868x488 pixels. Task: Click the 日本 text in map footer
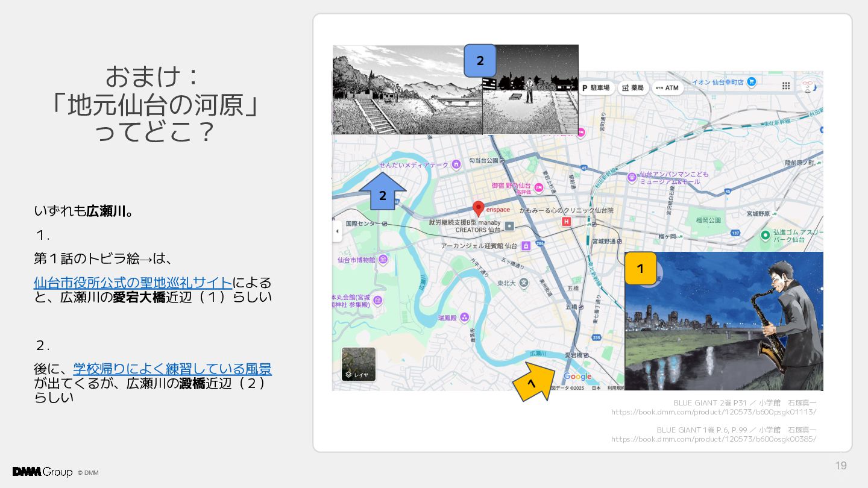pos(596,388)
